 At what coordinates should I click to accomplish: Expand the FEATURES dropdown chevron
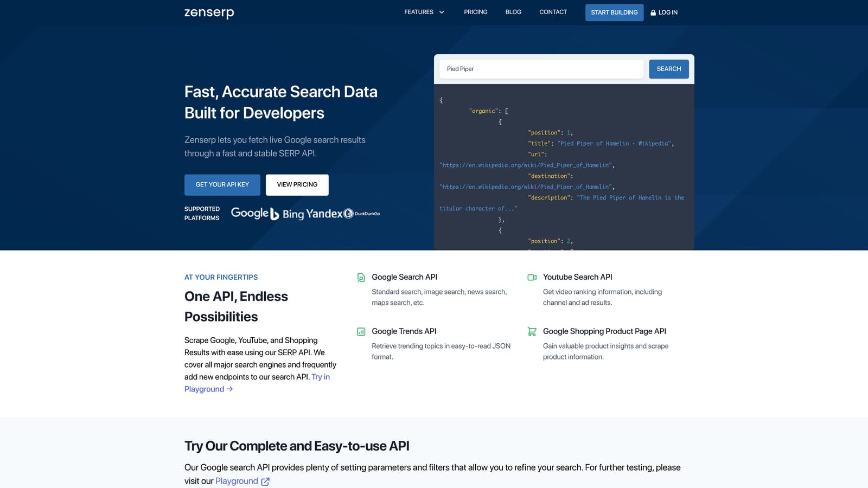point(442,12)
